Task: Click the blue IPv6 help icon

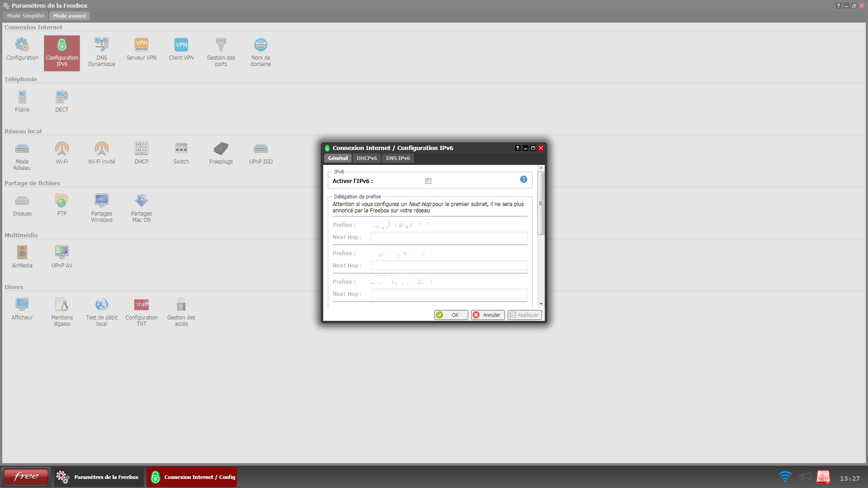Action: 524,179
